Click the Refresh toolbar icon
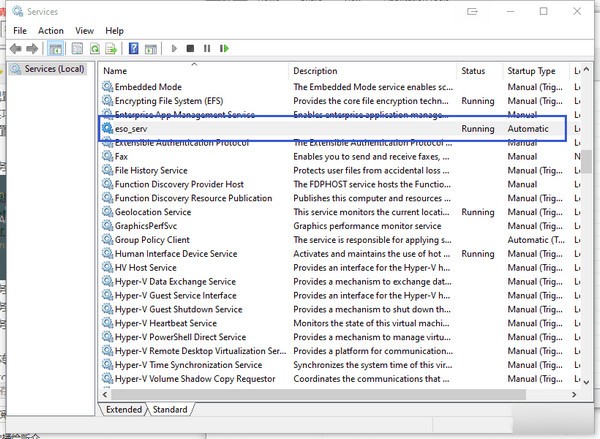The height and width of the screenshot is (439, 600). [95, 48]
